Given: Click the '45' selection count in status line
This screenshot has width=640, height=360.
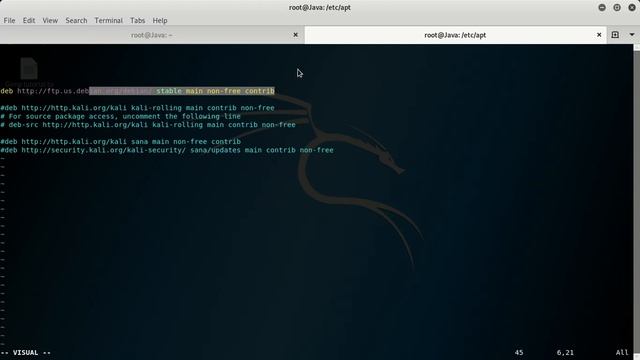Looking at the screenshot, I should click(519, 353).
